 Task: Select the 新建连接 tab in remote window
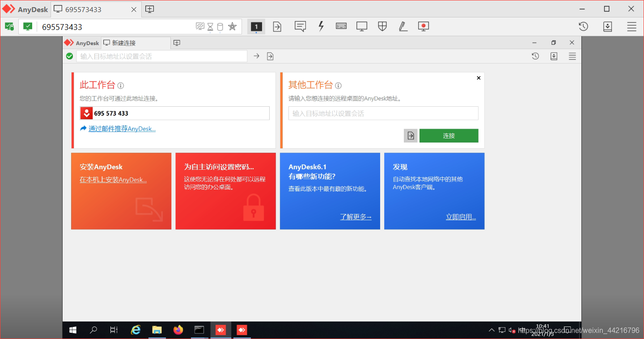pyautogui.click(x=136, y=43)
